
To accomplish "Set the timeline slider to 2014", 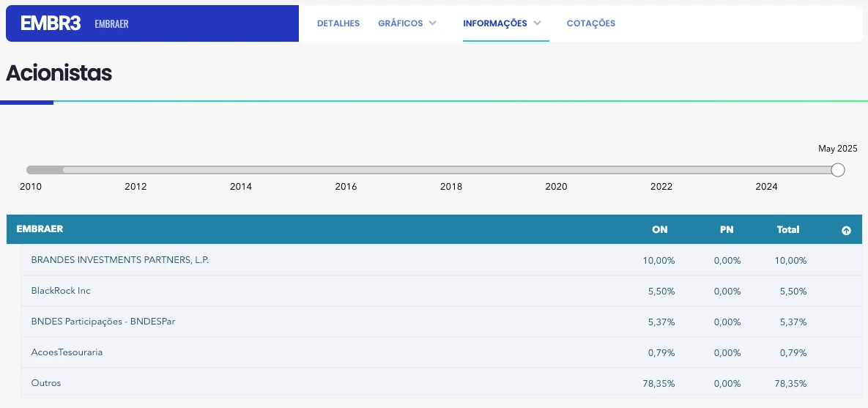I will click(x=241, y=187).
